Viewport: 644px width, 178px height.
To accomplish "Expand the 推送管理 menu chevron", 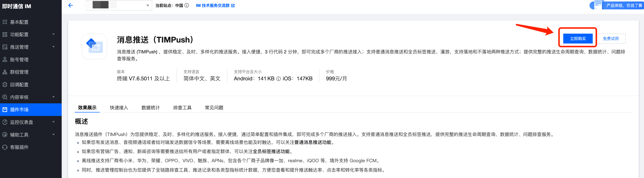I will coord(54,47).
